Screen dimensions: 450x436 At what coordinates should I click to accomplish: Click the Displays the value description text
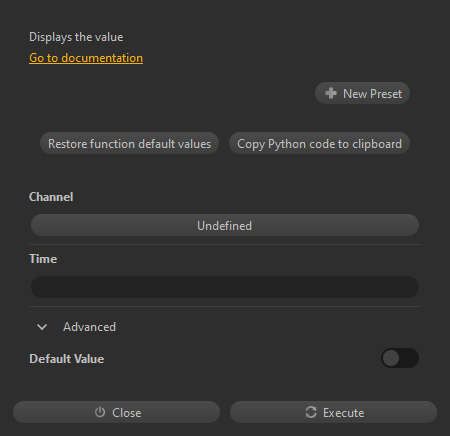[x=76, y=37]
